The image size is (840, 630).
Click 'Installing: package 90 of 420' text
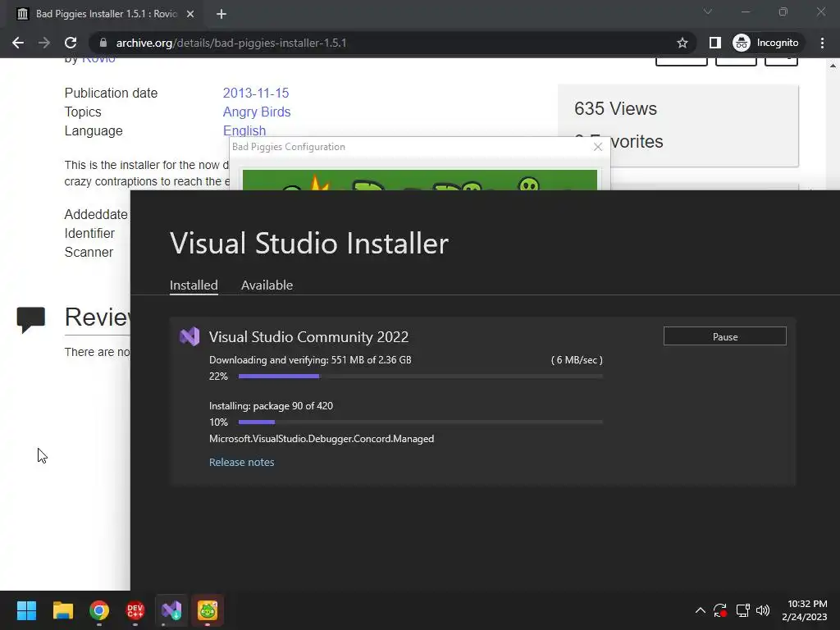click(271, 406)
